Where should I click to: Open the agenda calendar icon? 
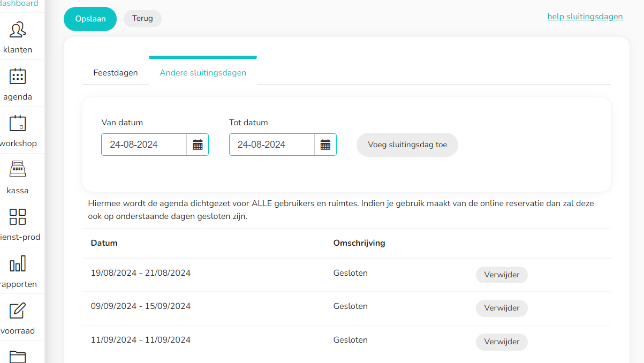click(x=18, y=77)
